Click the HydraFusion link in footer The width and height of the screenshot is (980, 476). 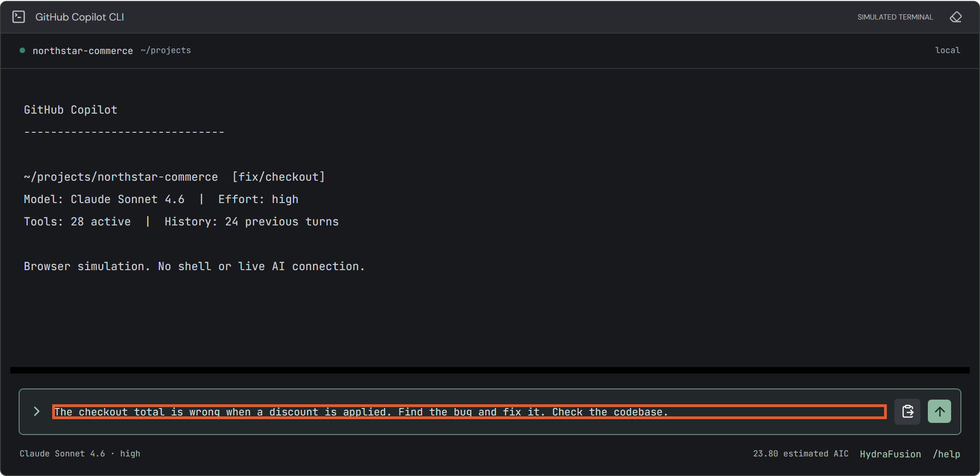pos(890,454)
